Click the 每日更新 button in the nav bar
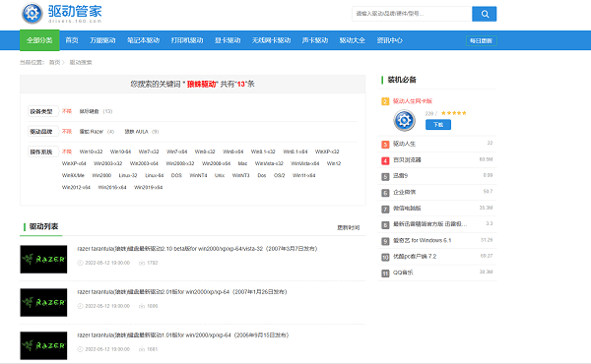The width and height of the screenshot is (591, 364). [x=482, y=40]
